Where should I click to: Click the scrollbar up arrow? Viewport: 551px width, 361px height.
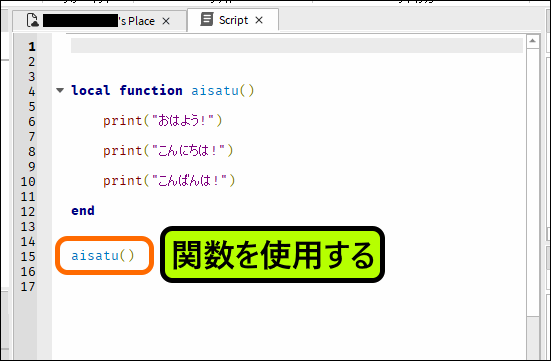(x=533, y=41)
